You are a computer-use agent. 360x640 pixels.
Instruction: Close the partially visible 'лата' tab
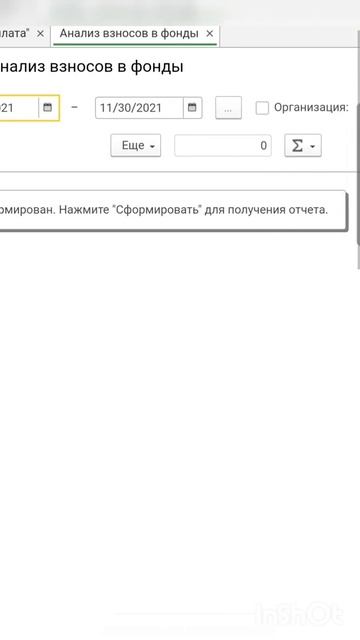pyautogui.click(x=40, y=34)
